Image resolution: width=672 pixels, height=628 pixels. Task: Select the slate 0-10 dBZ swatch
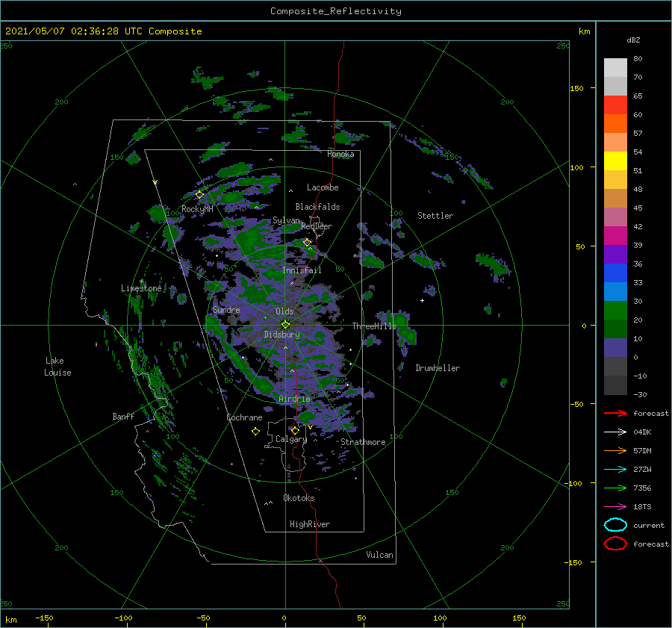tap(615, 348)
